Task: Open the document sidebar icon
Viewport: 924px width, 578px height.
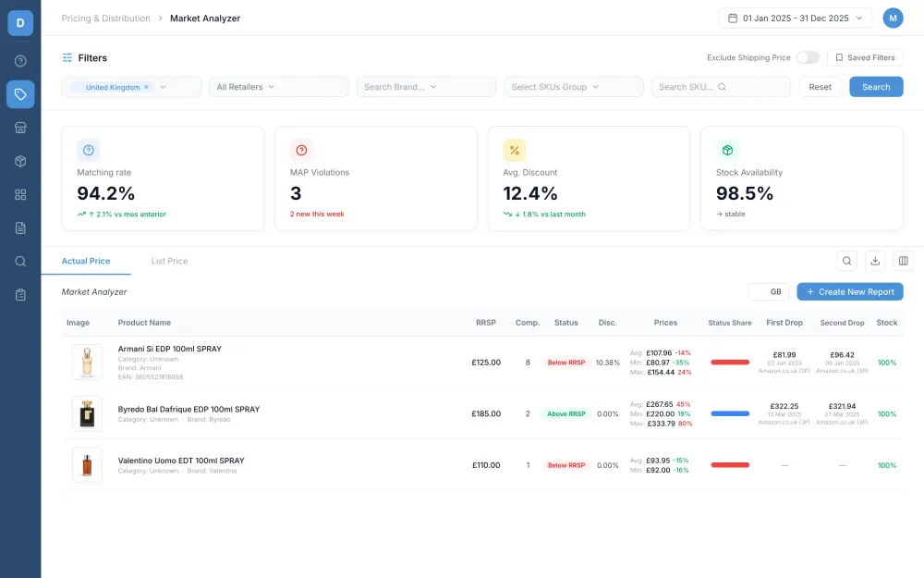Action: tap(20, 228)
